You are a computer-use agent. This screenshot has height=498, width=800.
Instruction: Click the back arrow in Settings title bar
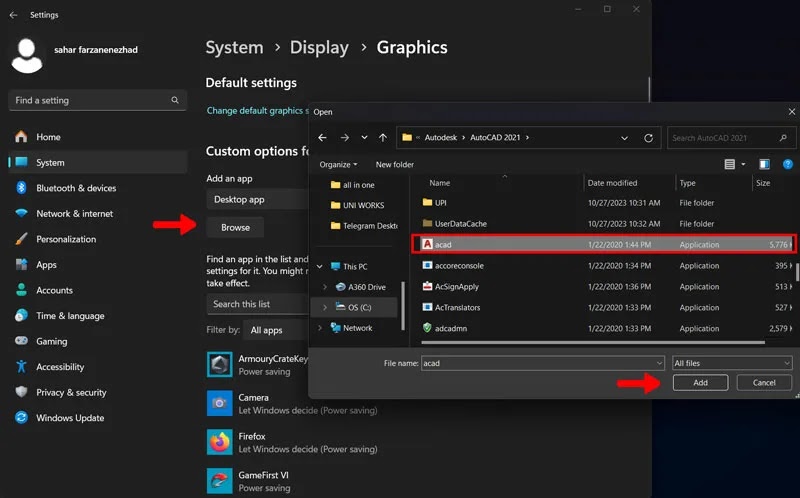pyautogui.click(x=13, y=15)
